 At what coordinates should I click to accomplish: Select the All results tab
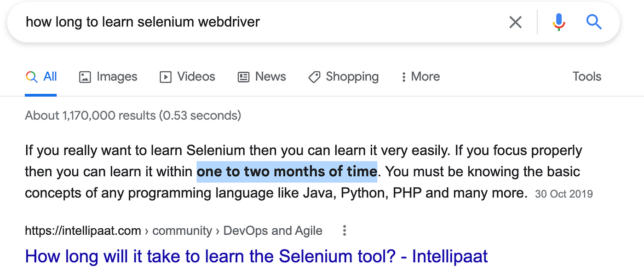[x=41, y=76]
